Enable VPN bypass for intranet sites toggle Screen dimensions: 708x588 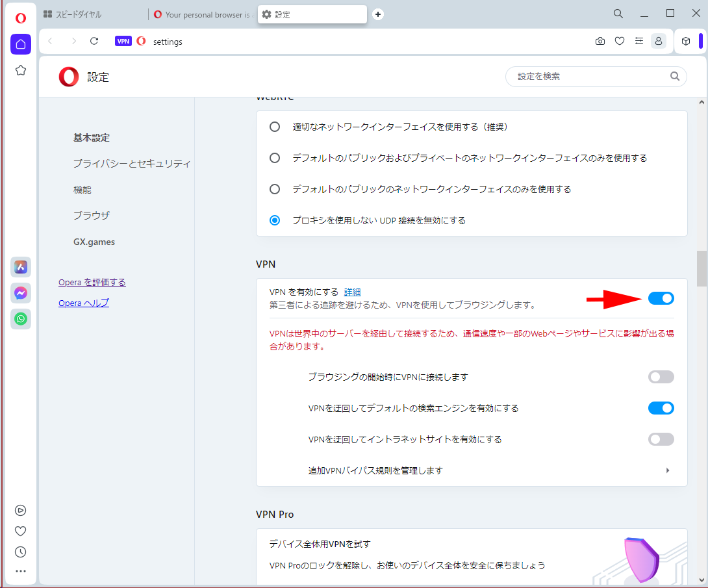[661, 439]
